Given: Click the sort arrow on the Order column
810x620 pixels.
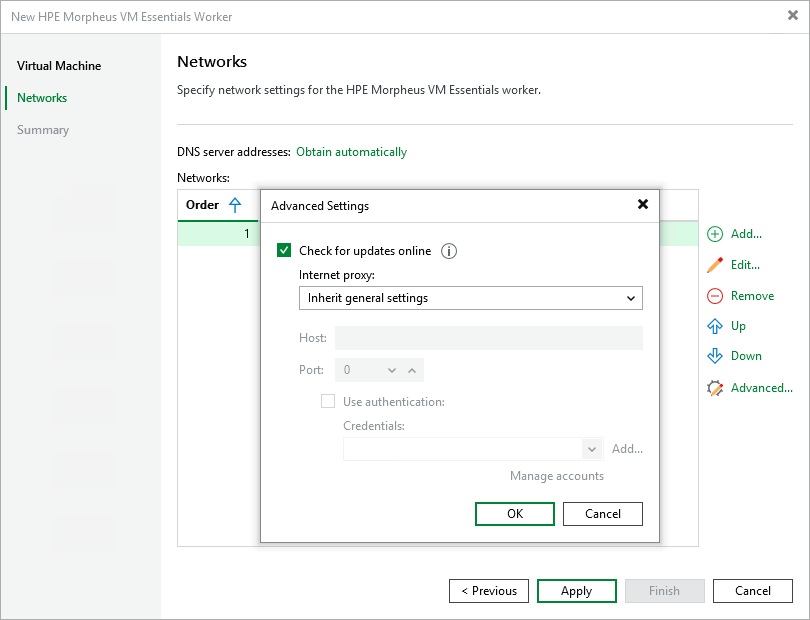Looking at the screenshot, I should [x=234, y=204].
